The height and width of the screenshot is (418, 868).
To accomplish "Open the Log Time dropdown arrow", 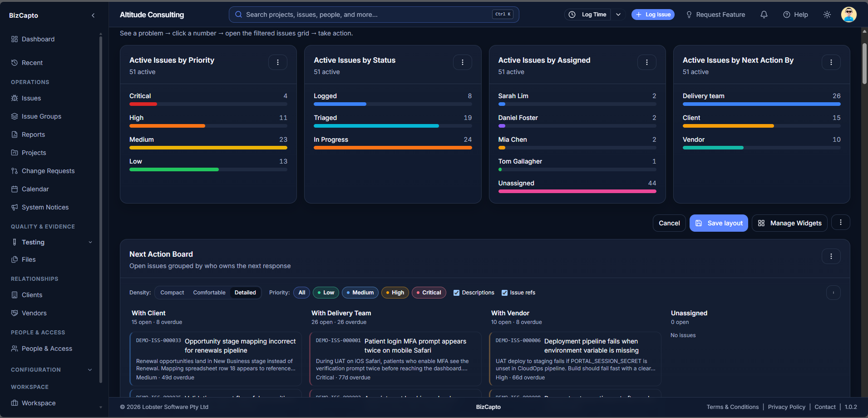I will pos(618,15).
